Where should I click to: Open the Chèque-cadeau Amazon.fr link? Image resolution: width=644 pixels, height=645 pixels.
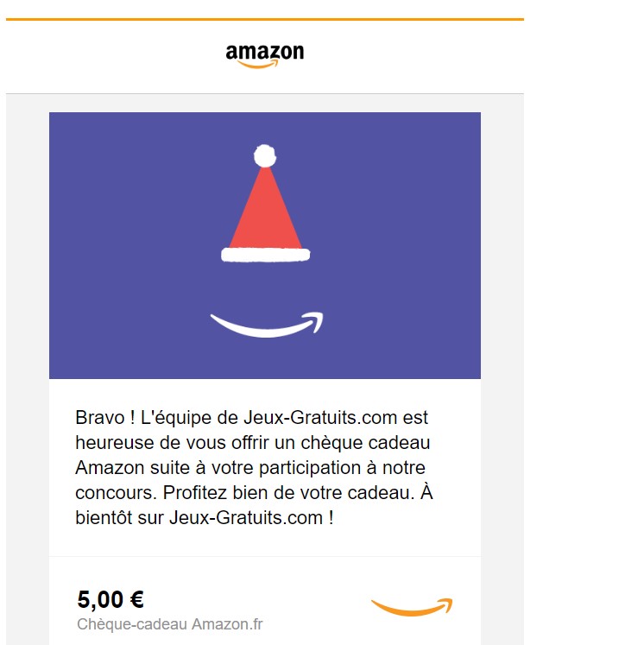coord(170,624)
